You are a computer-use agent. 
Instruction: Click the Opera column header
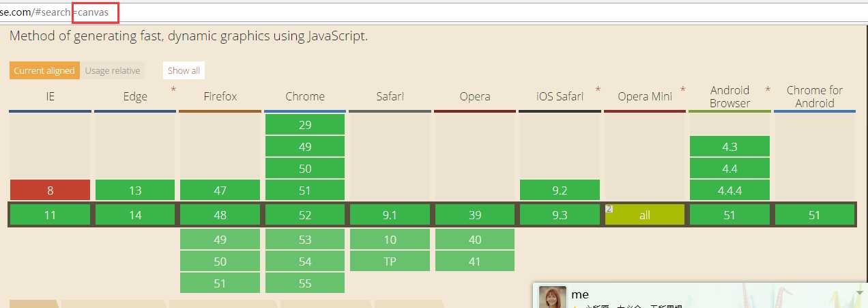[x=475, y=96]
